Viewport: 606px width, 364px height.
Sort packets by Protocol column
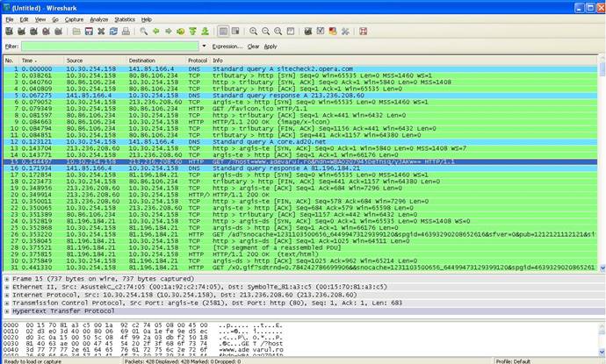(x=198, y=61)
